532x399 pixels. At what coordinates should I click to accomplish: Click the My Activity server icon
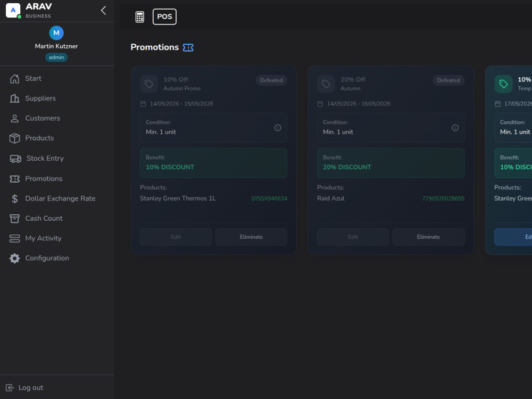click(x=14, y=238)
